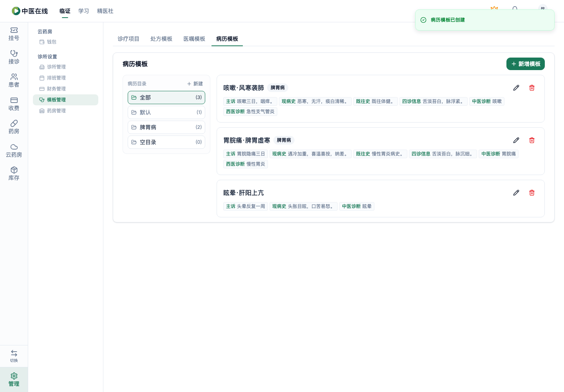
Task: Open 财务管理 in the settings menu
Action: [65, 89]
